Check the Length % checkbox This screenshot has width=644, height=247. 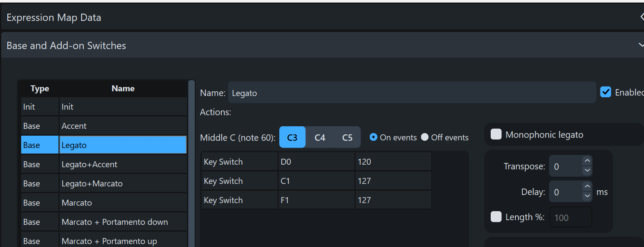(x=496, y=217)
